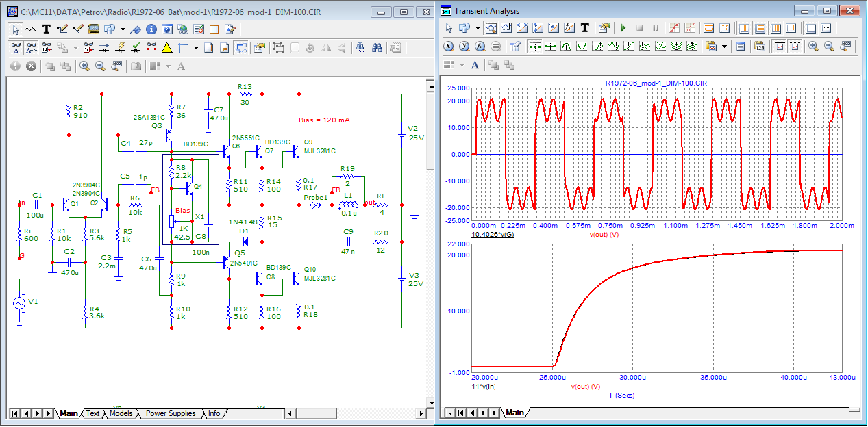Click the yellow triangle warning icon
868x427 pixels.
[166, 48]
